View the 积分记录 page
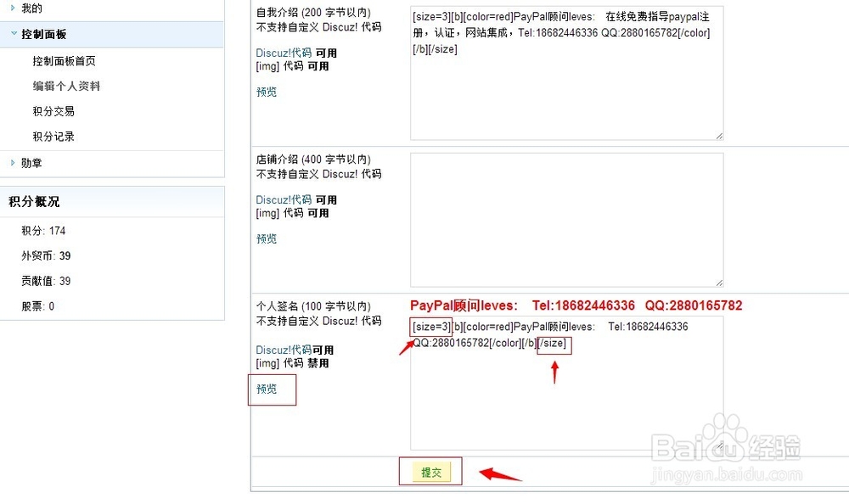 point(53,136)
